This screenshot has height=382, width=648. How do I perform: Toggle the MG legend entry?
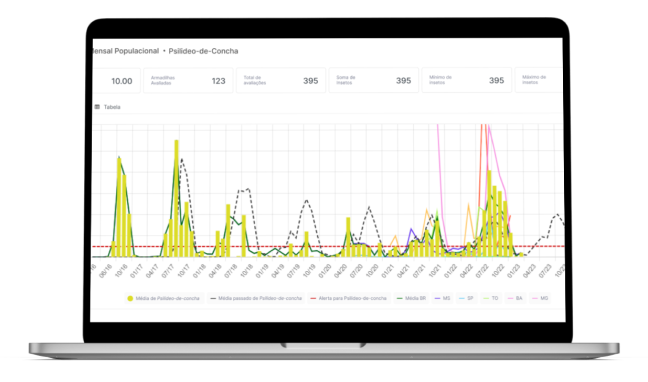[541, 298]
